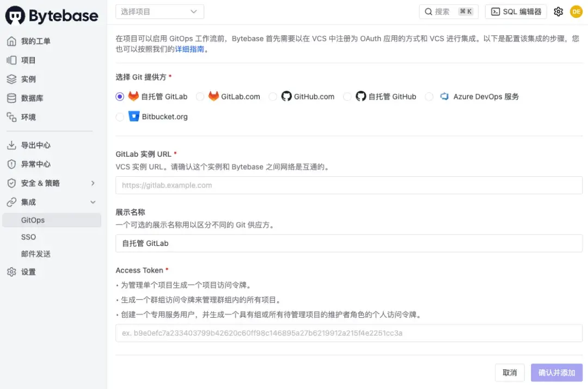Select the 自托管 GitHub radio button
The width and height of the screenshot is (588, 389).
pyautogui.click(x=347, y=97)
